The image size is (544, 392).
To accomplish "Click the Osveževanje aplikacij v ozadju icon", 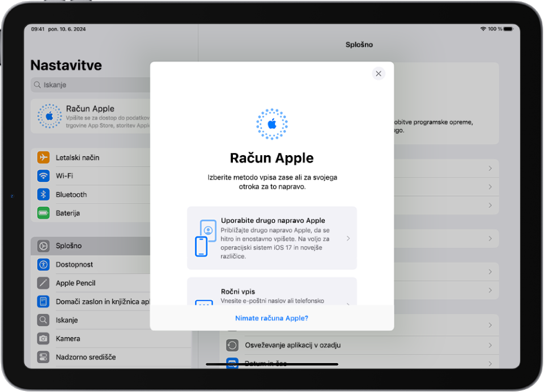I will pos(232,345).
